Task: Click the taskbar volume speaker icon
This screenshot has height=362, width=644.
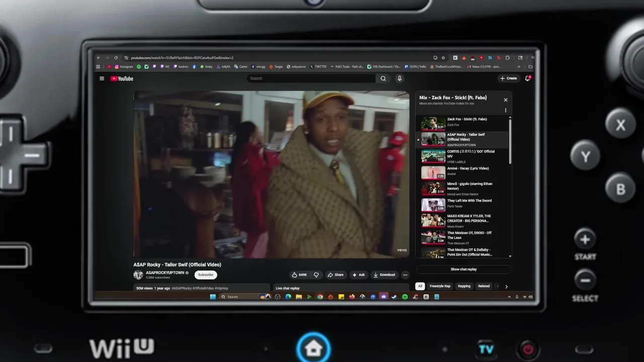Action: 530,297
